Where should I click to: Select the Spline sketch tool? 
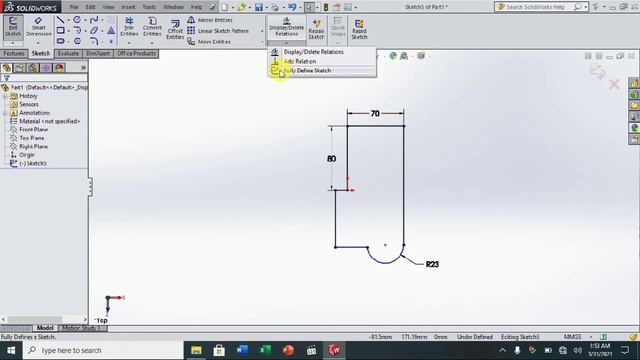(94, 20)
